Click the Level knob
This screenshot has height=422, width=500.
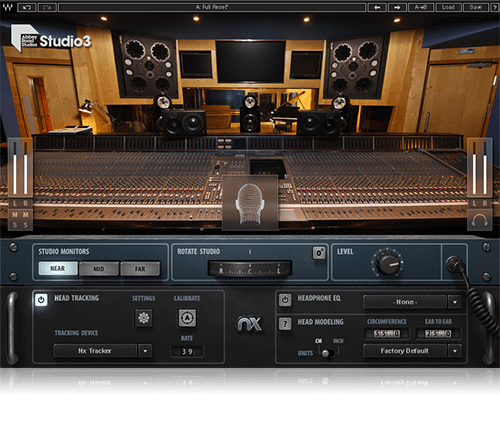pos(387,263)
